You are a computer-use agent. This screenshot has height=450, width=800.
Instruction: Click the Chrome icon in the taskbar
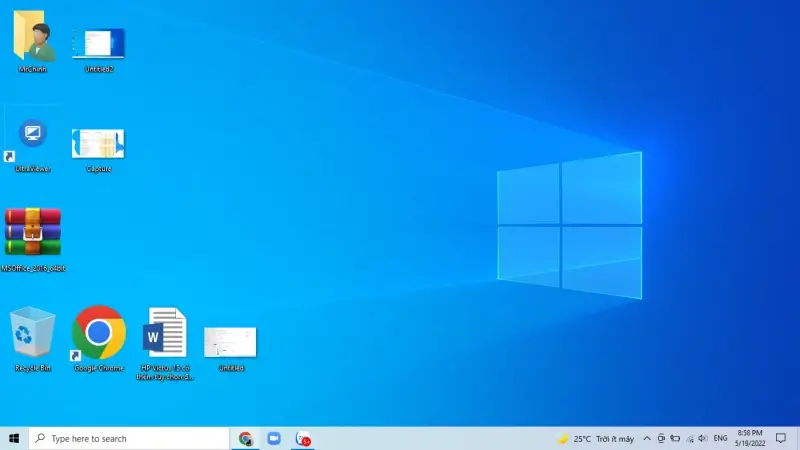[x=246, y=439]
